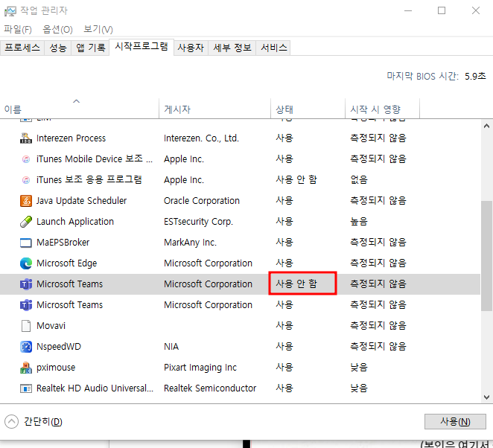Click the NIA publisher cell
Screen dimensions: 493x448
171,347
